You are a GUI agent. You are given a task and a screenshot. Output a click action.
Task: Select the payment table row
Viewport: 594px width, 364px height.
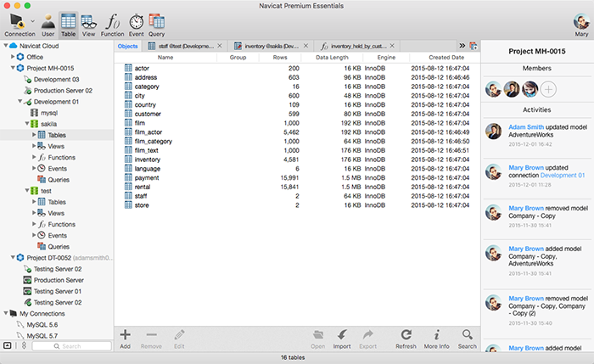pos(297,177)
